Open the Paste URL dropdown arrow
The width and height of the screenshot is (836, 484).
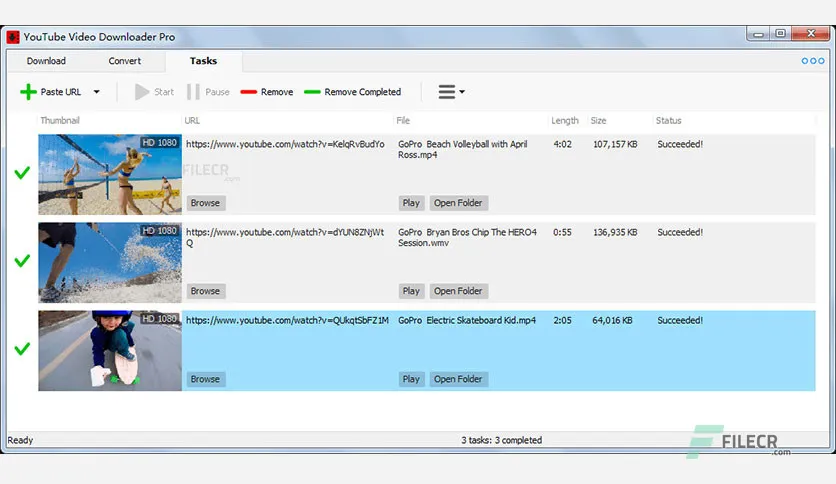click(x=97, y=92)
